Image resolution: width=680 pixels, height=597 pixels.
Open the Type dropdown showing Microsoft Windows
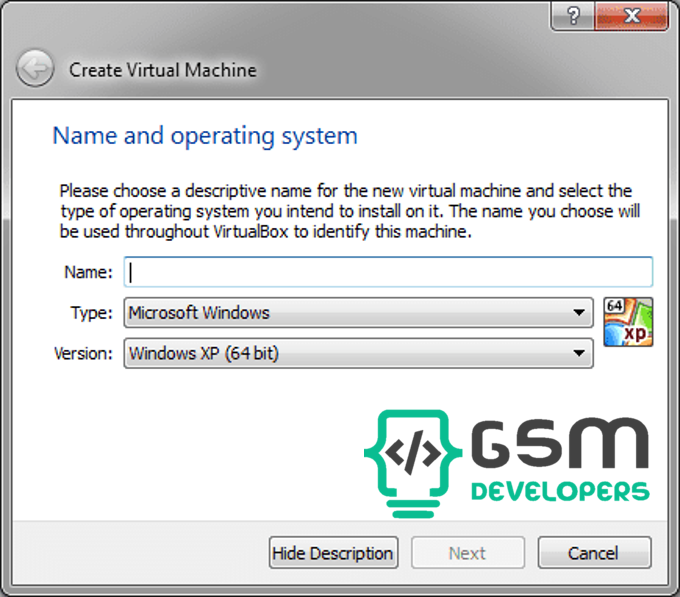click(358, 313)
